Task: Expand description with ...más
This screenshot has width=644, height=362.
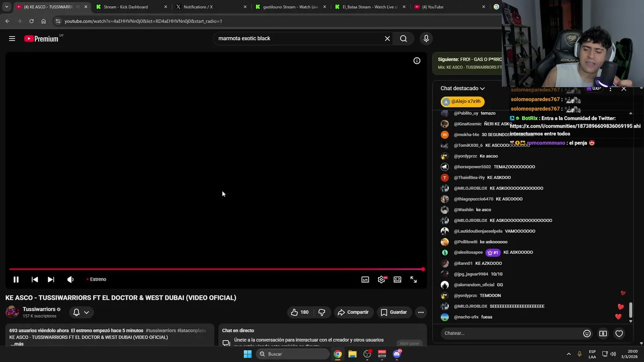Action: pos(17,344)
